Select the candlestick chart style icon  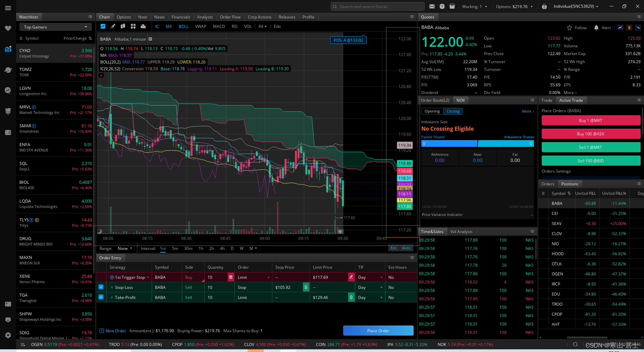[x=123, y=26]
